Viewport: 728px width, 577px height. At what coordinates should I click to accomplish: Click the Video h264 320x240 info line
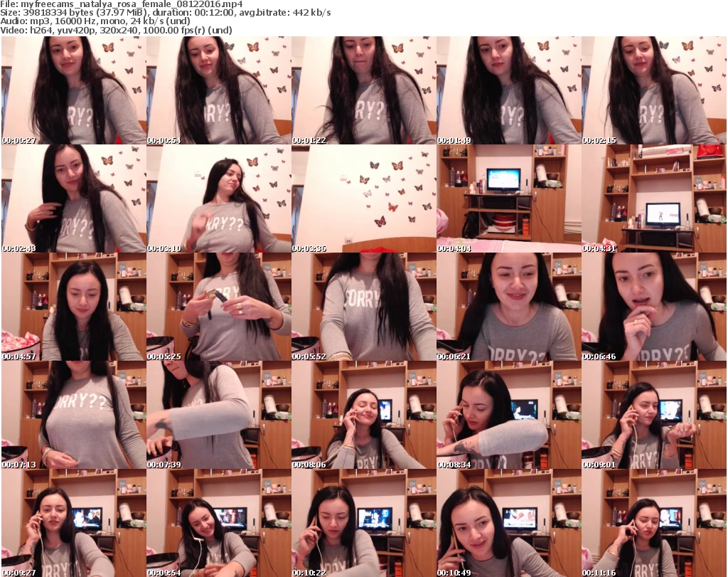pos(116,30)
